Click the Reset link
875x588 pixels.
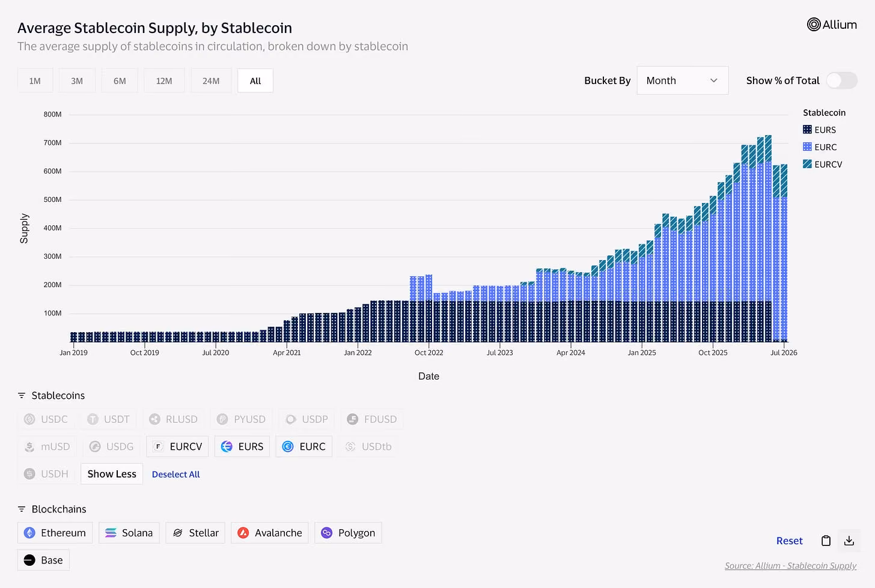[790, 541]
